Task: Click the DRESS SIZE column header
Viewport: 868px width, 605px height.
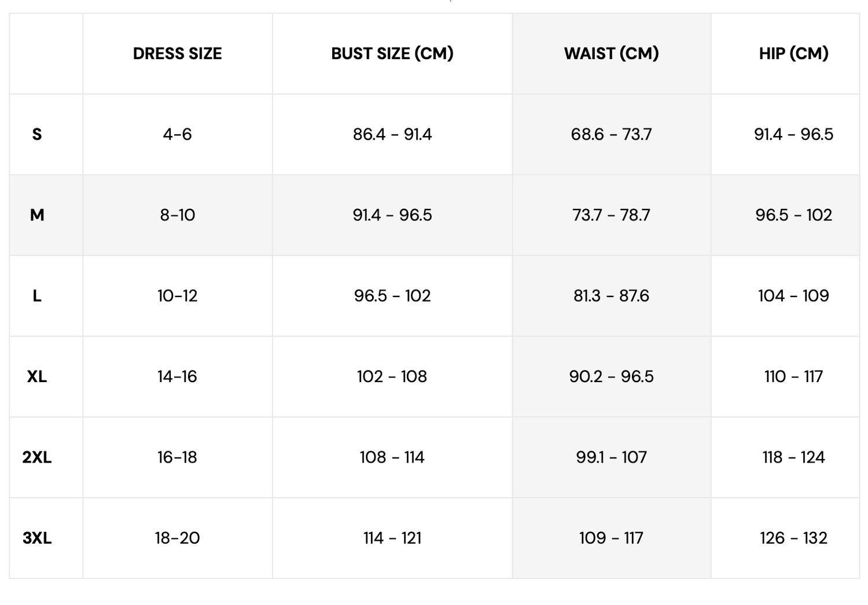Action: tap(177, 53)
